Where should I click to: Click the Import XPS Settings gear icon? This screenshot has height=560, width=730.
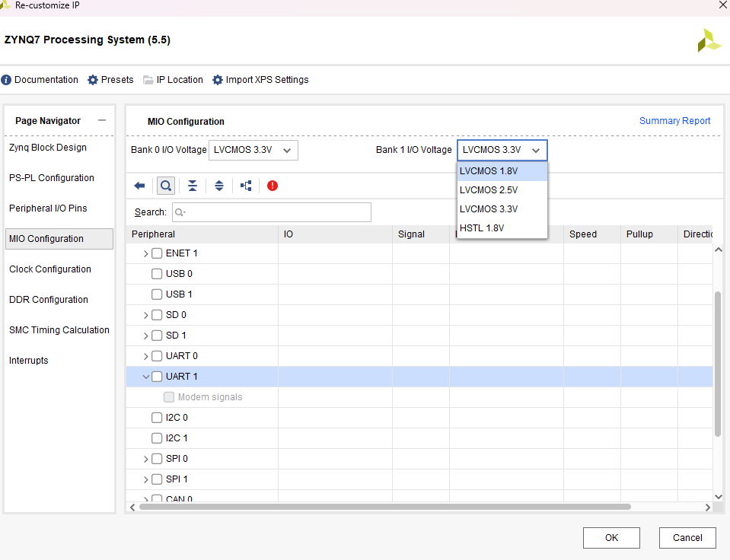point(218,80)
